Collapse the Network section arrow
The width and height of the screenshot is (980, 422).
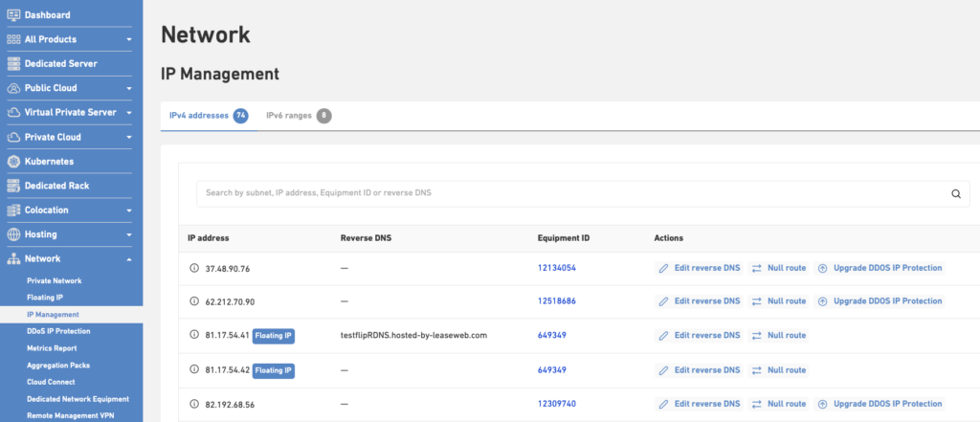pos(128,259)
